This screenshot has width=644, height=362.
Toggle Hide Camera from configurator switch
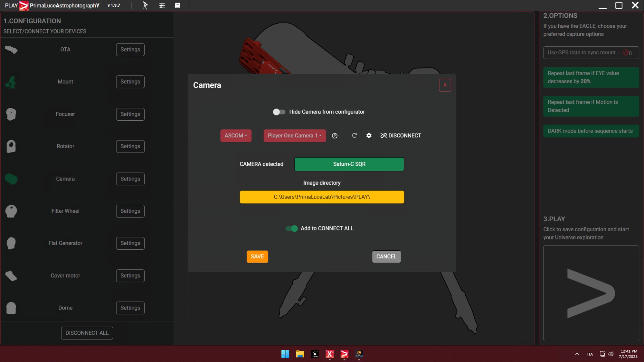[x=279, y=112]
